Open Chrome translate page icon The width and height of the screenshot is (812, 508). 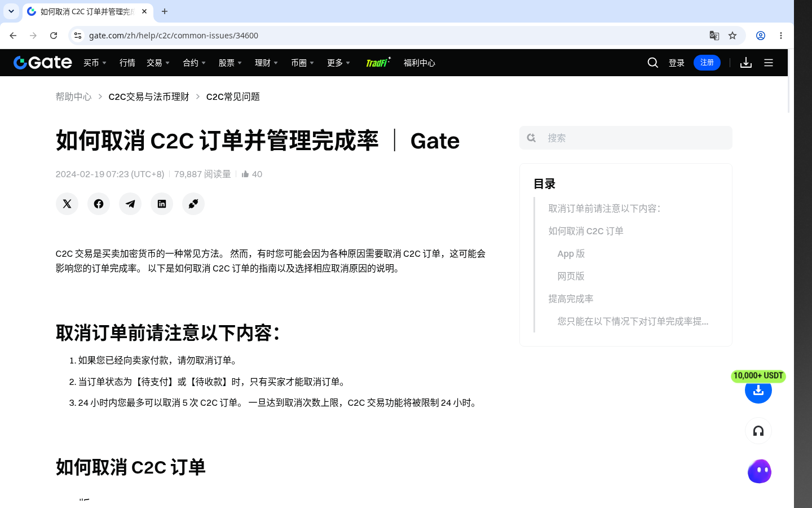[x=714, y=36]
